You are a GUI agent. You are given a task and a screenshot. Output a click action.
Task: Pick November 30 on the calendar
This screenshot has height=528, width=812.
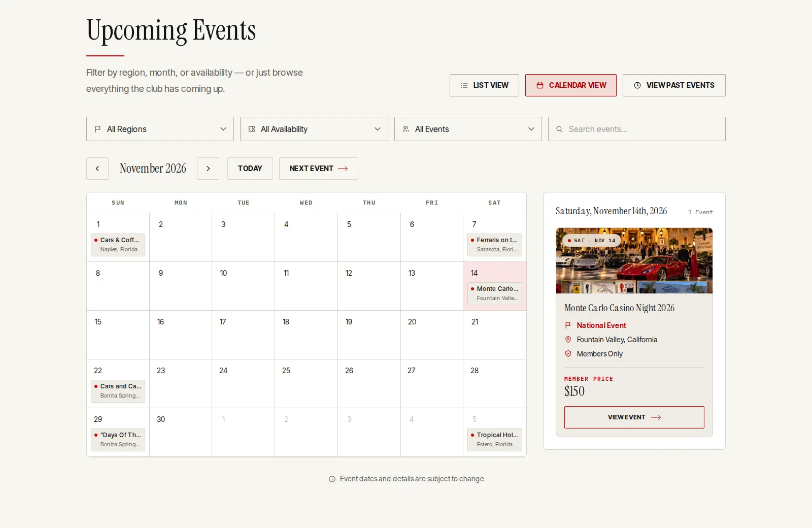pyautogui.click(x=181, y=432)
